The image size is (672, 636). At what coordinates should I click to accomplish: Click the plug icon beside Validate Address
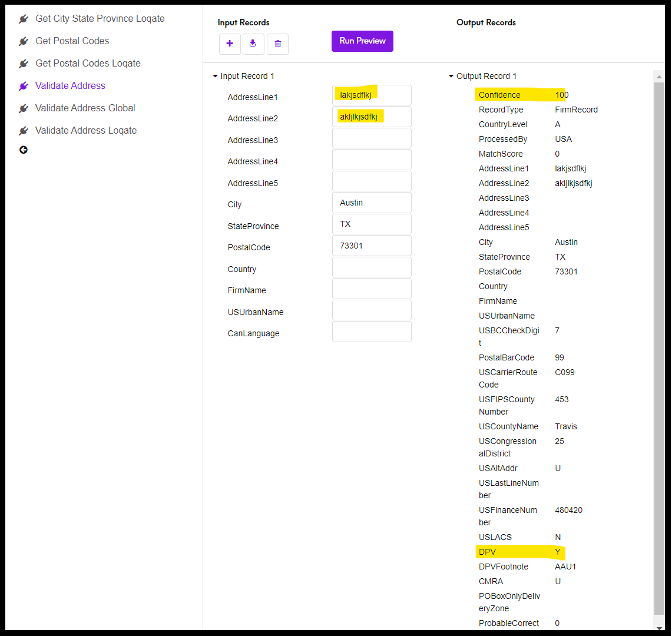[x=23, y=85]
